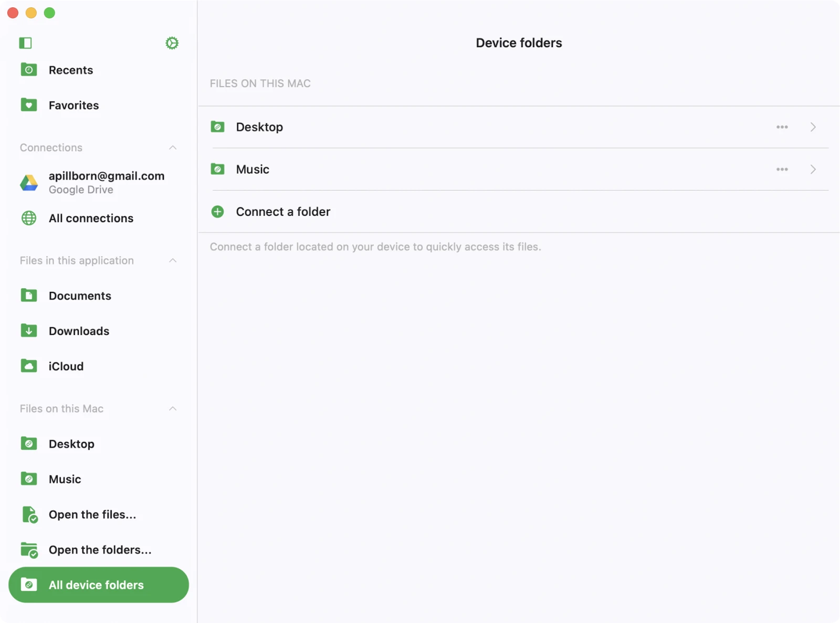Click the Favorites heart folder icon
This screenshot has width=840, height=623.
29,105
